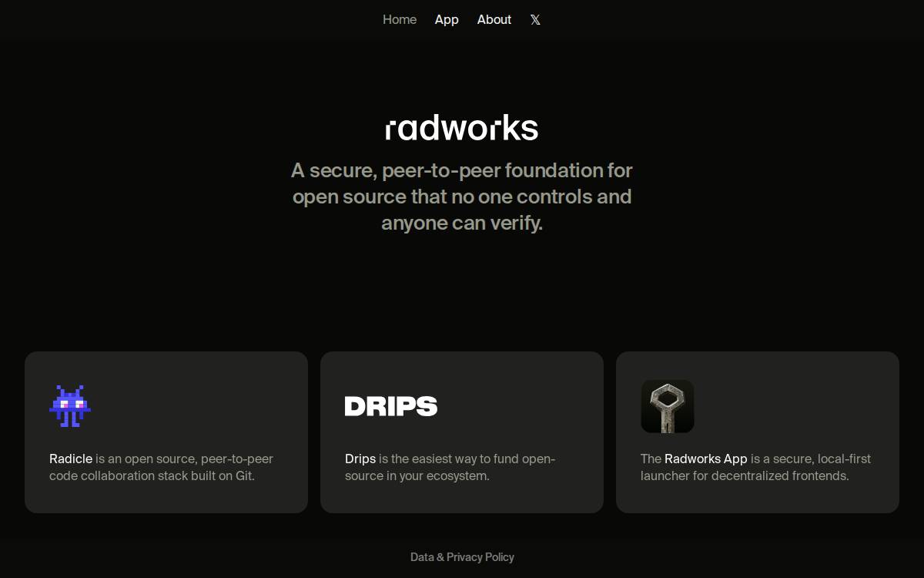Click the X social icon

(535, 20)
